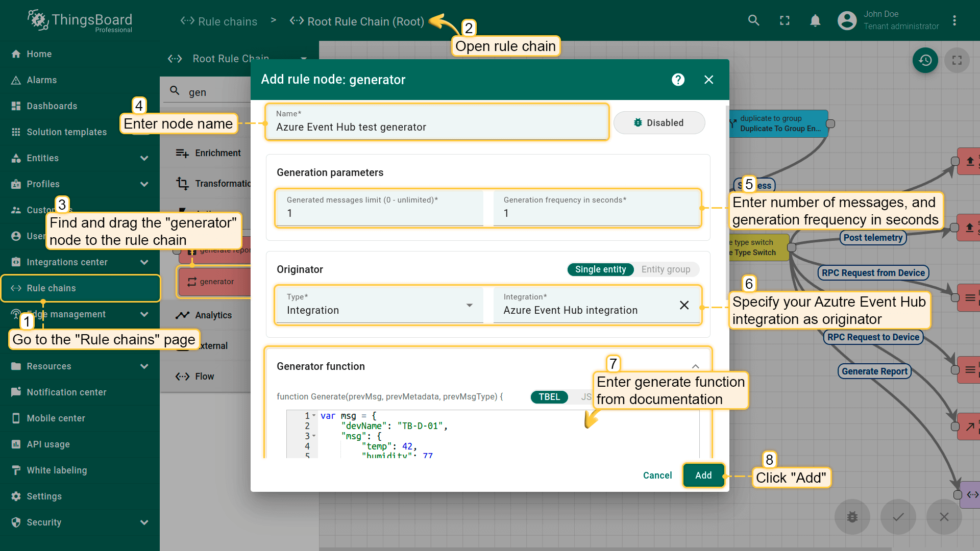Image resolution: width=980 pixels, height=551 pixels.
Task: Open version history clock icon on canvas
Action: (925, 61)
